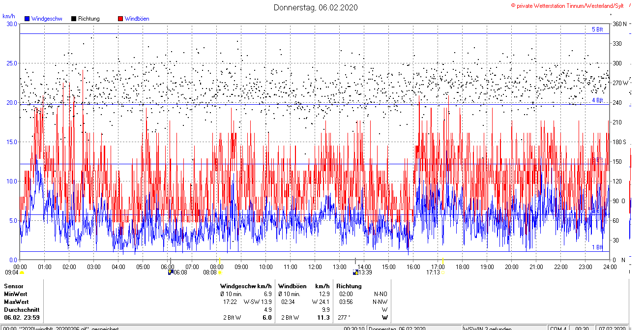644x330 pixels.
Task: Click the '06.02. 23:59' timestamp row
Action: coord(22,318)
